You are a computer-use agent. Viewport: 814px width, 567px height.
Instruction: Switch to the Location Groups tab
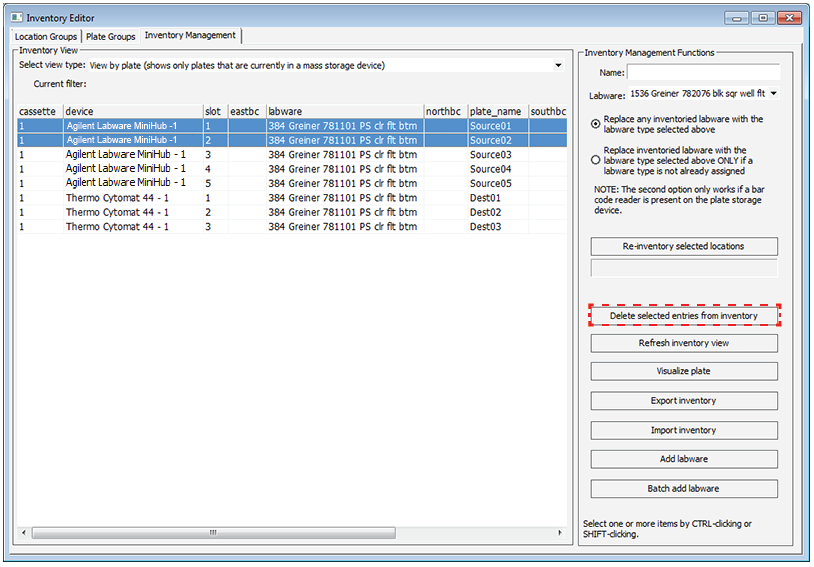[x=46, y=37]
